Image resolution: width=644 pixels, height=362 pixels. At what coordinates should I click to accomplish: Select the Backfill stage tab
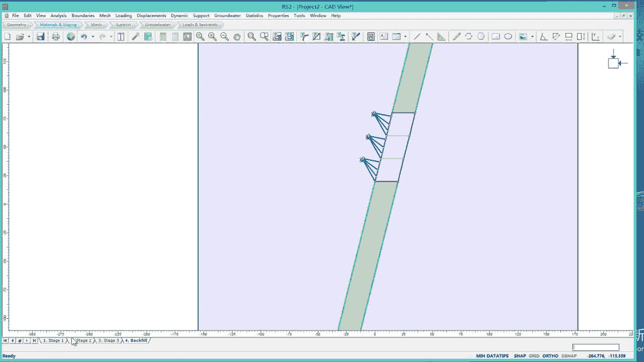click(x=136, y=341)
